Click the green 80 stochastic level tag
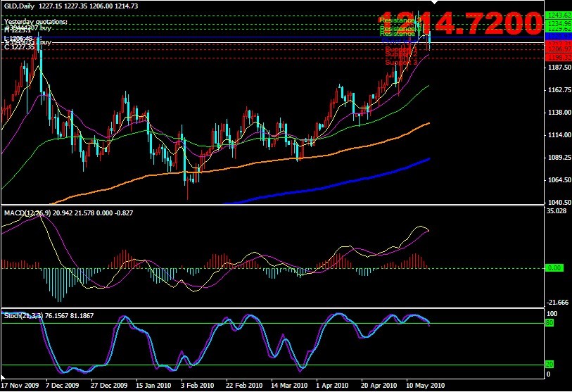 click(x=549, y=323)
